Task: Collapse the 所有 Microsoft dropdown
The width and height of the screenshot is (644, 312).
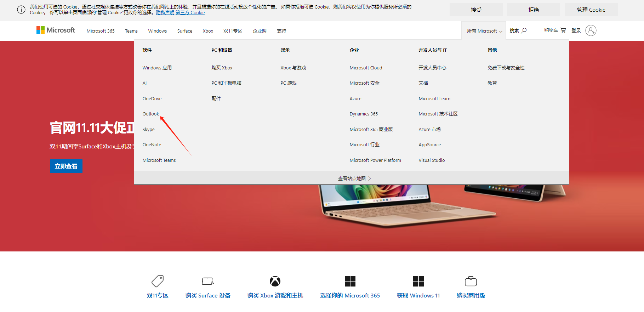Action: 484,31
